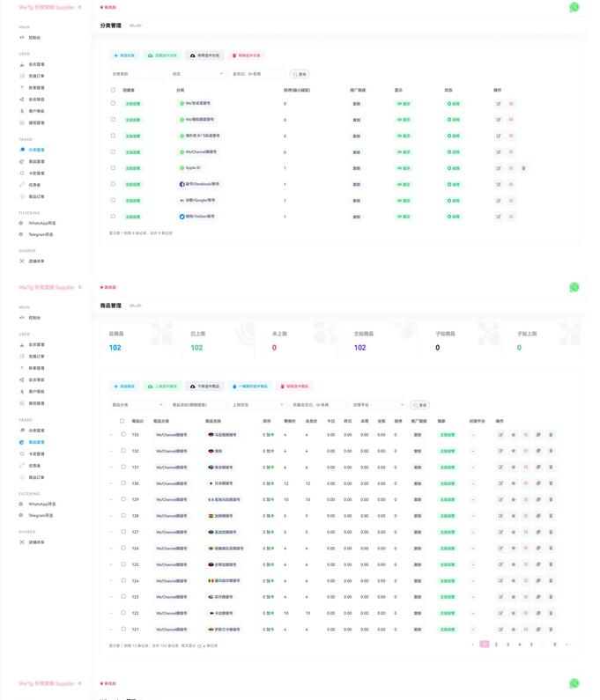Click the copy icon for product 130
The image size is (600, 700).
[x=538, y=483]
